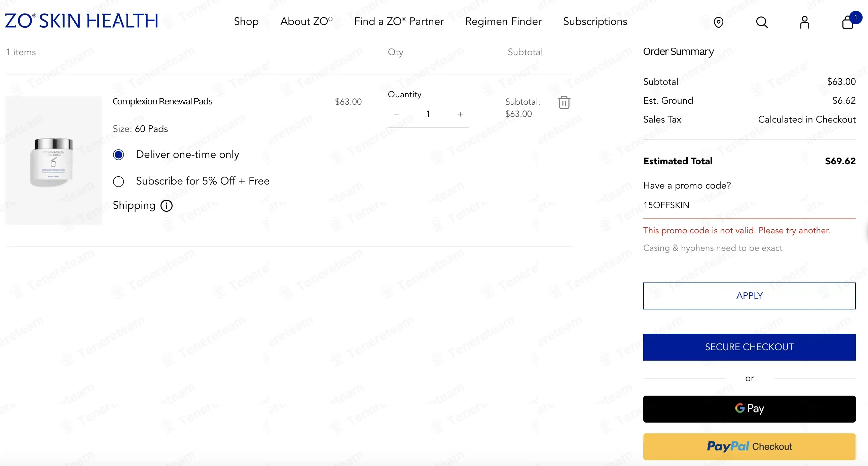Select Subscribe for 5% Off option
The image size is (868, 466).
click(119, 181)
